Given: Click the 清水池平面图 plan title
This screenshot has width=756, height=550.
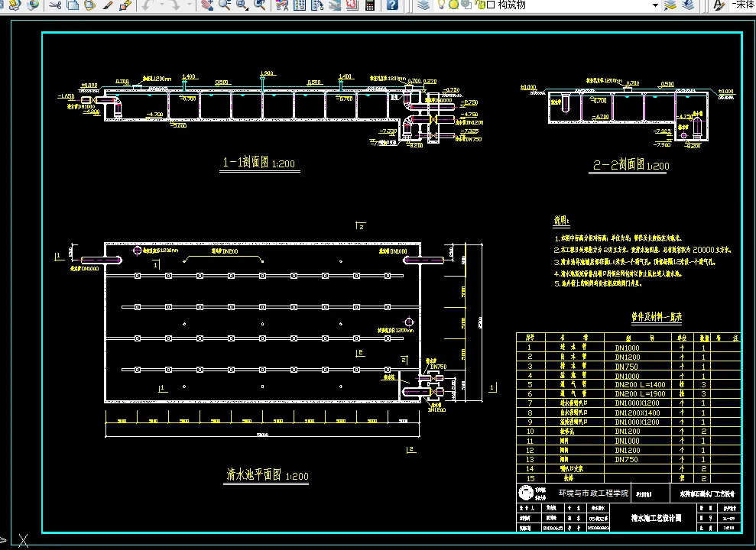Looking at the screenshot, I should 267,475.
